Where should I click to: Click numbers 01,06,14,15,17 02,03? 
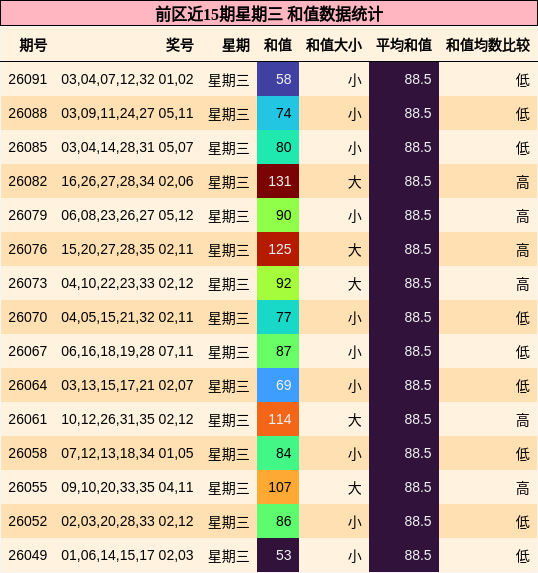pyautogui.click(x=127, y=555)
